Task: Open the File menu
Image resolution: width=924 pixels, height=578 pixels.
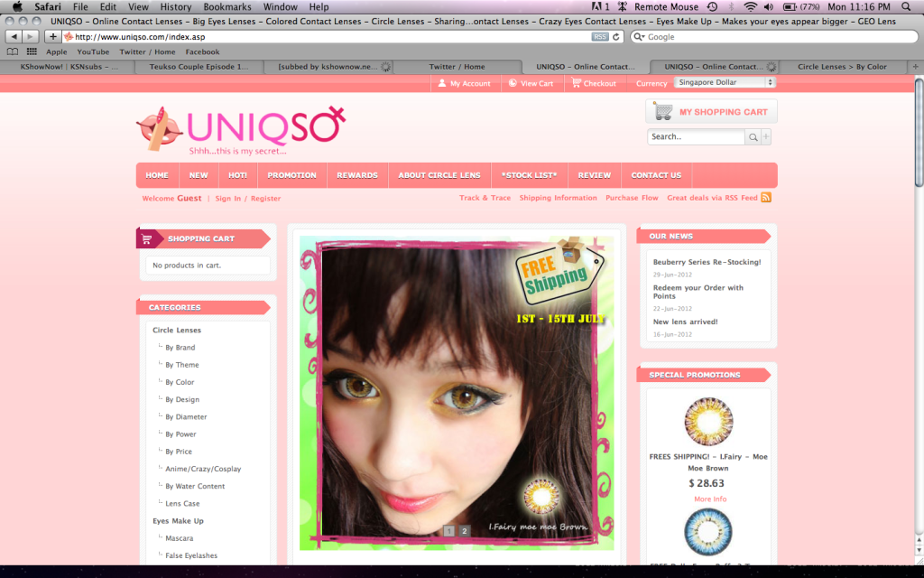Action: tap(80, 6)
